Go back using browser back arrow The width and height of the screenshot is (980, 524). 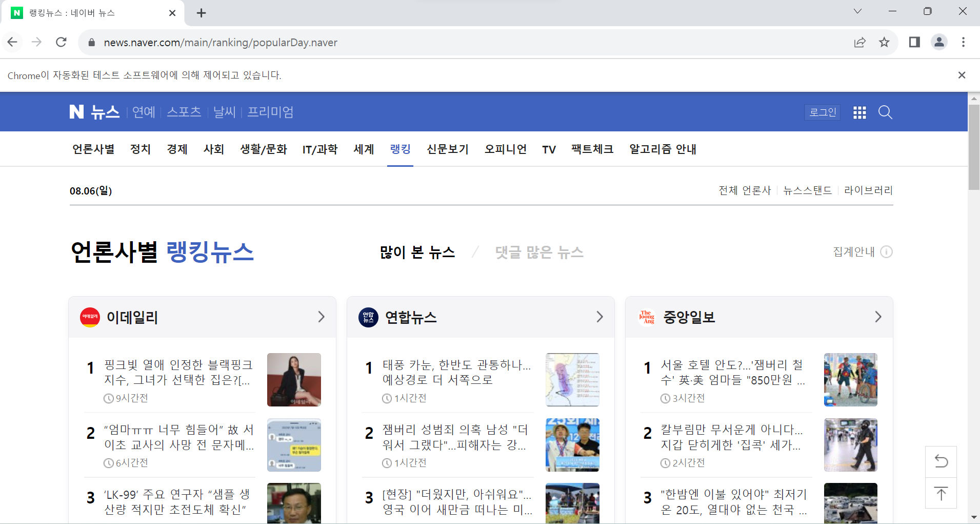[13, 42]
